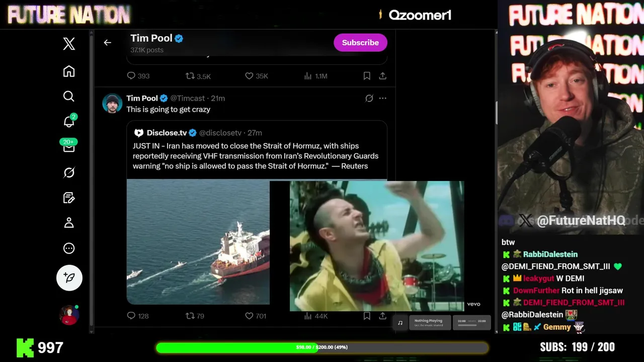
Task: Click the Tim Pool header title
Action: pyautogui.click(x=151, y=38)
